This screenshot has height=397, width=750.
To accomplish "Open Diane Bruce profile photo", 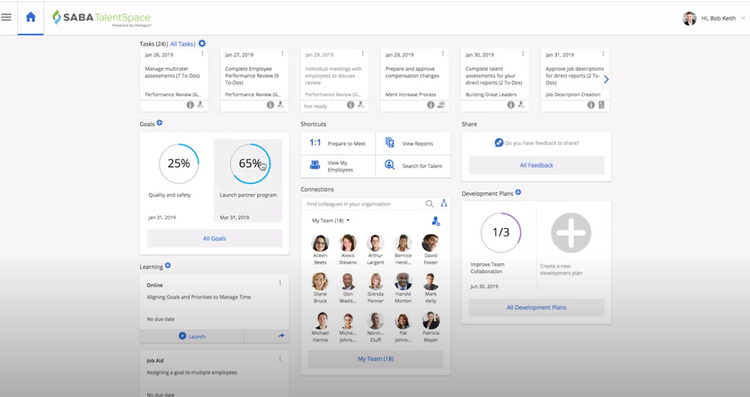I will 320,281.
